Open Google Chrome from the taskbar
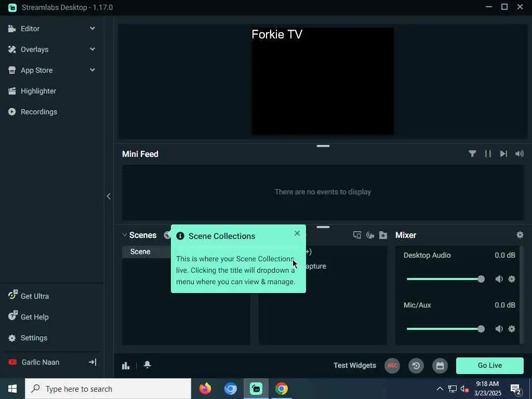 pyautogui.click(x=281, y=389)
